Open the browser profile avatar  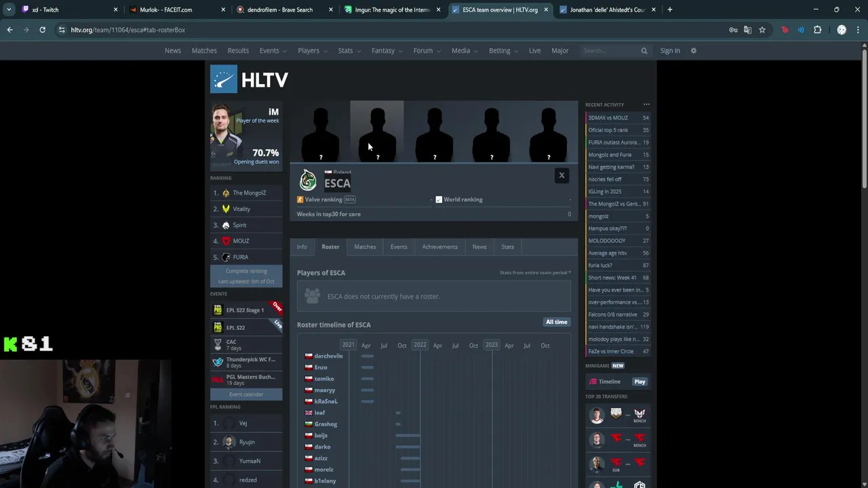(842, 30)
